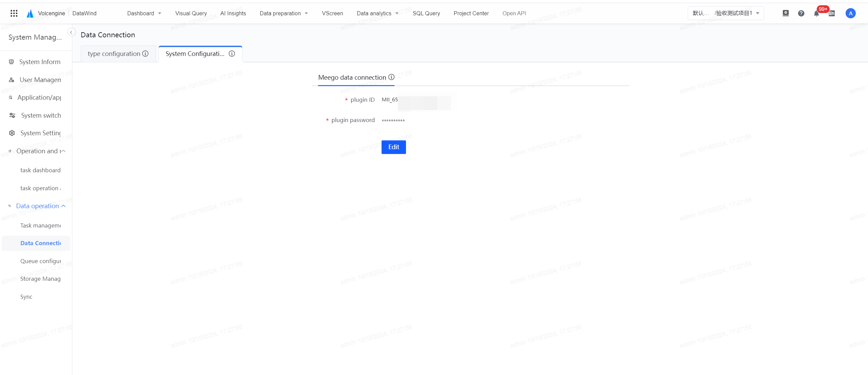The image size is (868, 375).
Task: Open the help question mark icon
Action: 801,13
